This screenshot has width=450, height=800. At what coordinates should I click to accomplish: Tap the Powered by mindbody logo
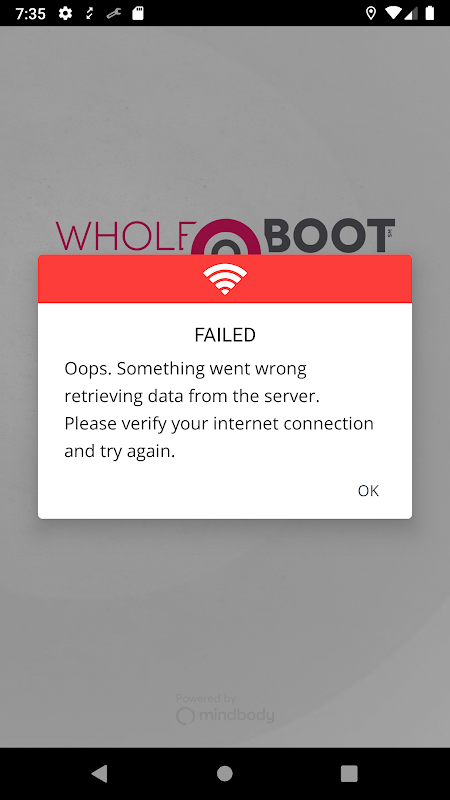point(225,709)
